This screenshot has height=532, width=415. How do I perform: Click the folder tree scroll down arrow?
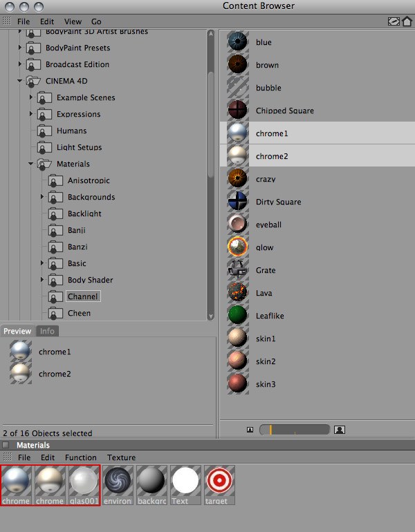tap(210, 316)
